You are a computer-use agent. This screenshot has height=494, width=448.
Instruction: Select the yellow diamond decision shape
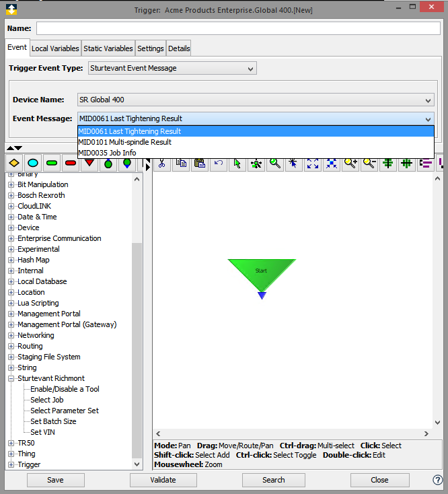(14, 163)
